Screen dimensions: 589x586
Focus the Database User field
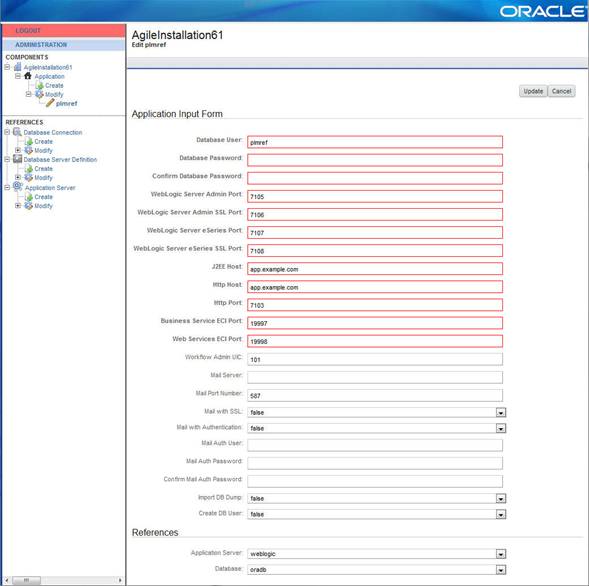[375, 142]
